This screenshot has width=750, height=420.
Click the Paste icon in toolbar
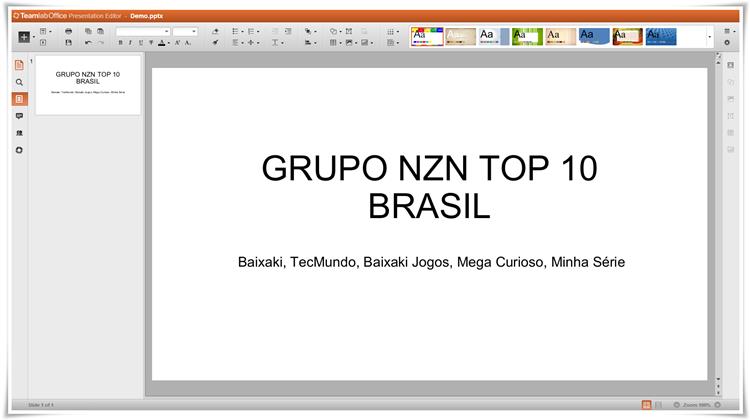100,31
